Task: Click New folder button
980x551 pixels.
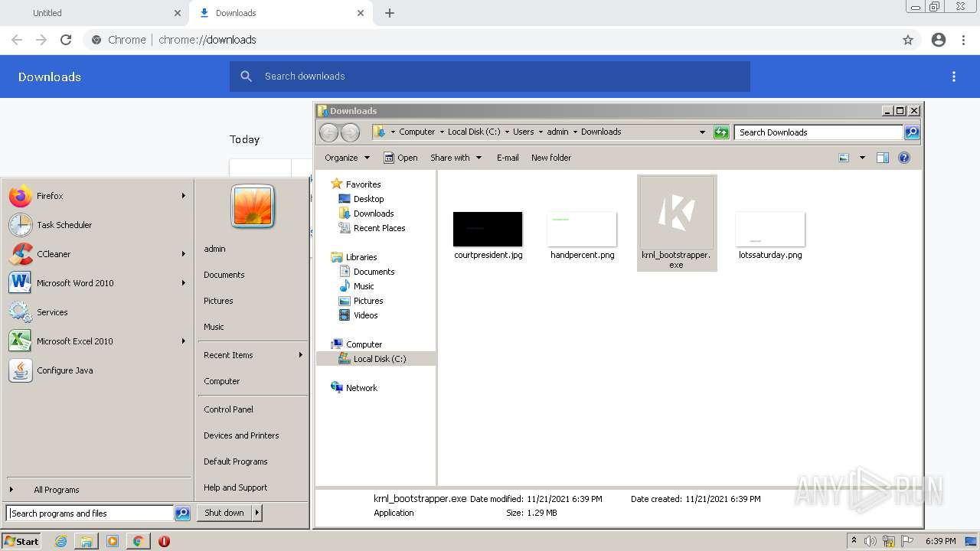Action: click(551, 158)
